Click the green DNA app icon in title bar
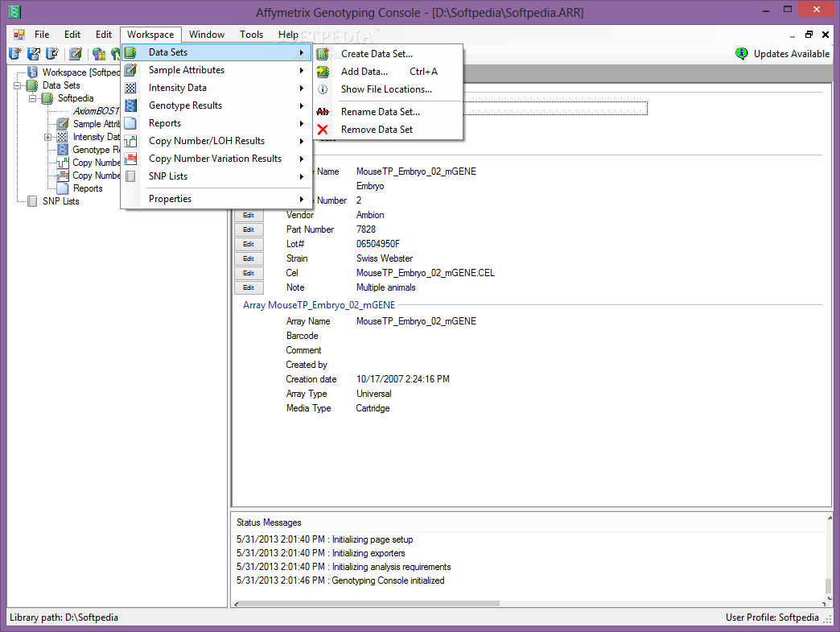The image size is (840, 632). 14,11
